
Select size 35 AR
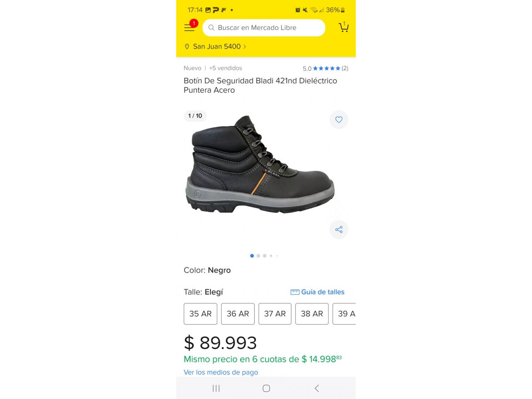(x=200, y=314)
